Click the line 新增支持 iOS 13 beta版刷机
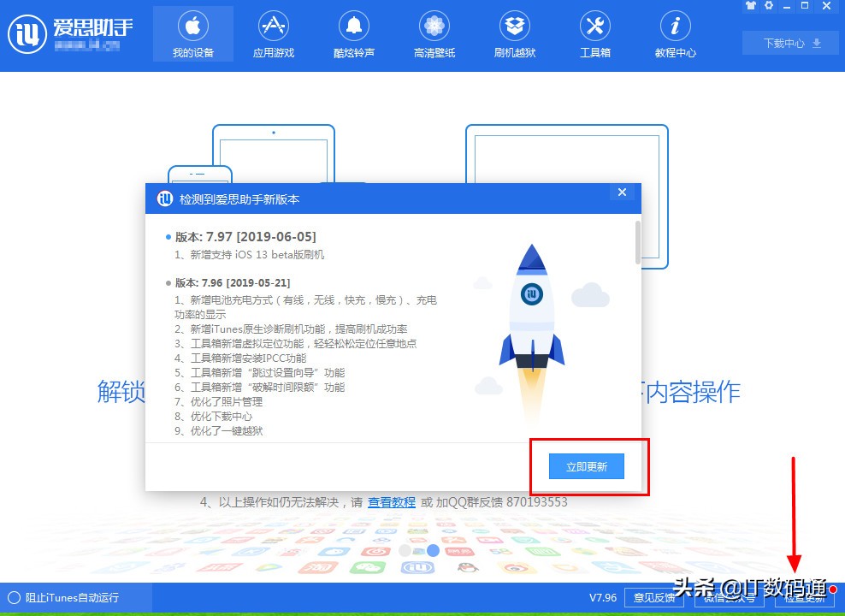This screenshot has width=845, height=616. point(250,254)
